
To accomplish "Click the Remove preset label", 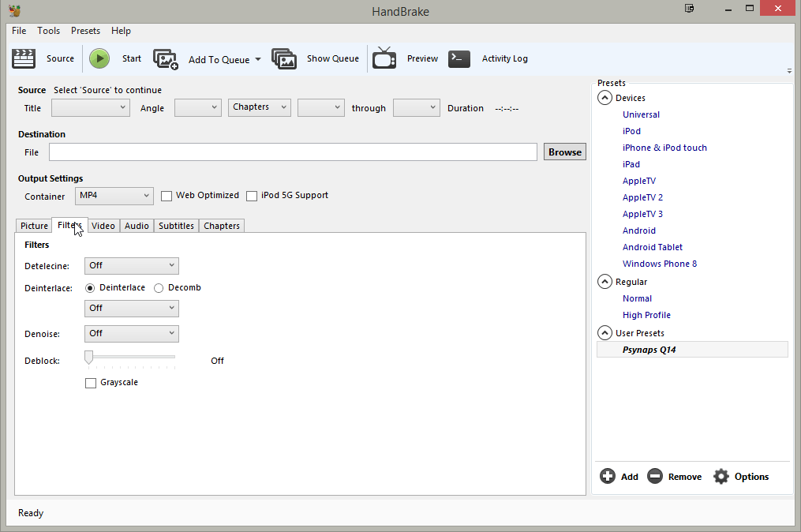I will [684, 477].
